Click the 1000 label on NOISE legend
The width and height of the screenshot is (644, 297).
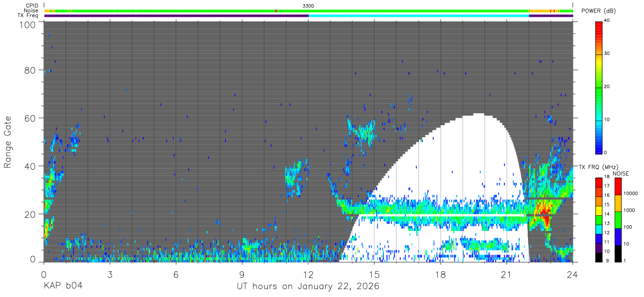pyautogui.click(x=628, y=210)
